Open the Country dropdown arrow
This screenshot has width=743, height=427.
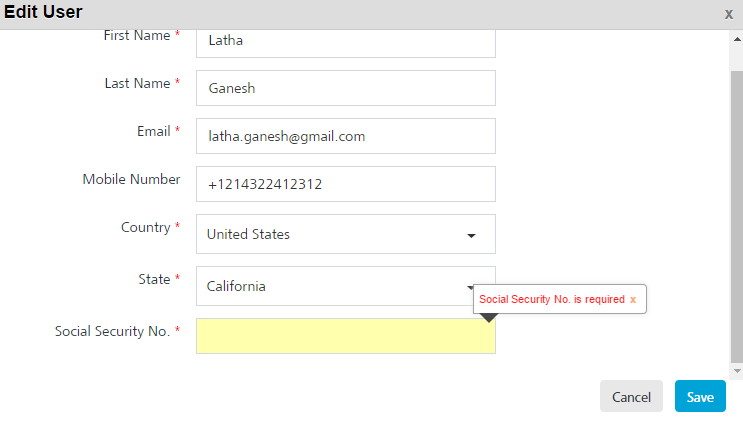471,236
